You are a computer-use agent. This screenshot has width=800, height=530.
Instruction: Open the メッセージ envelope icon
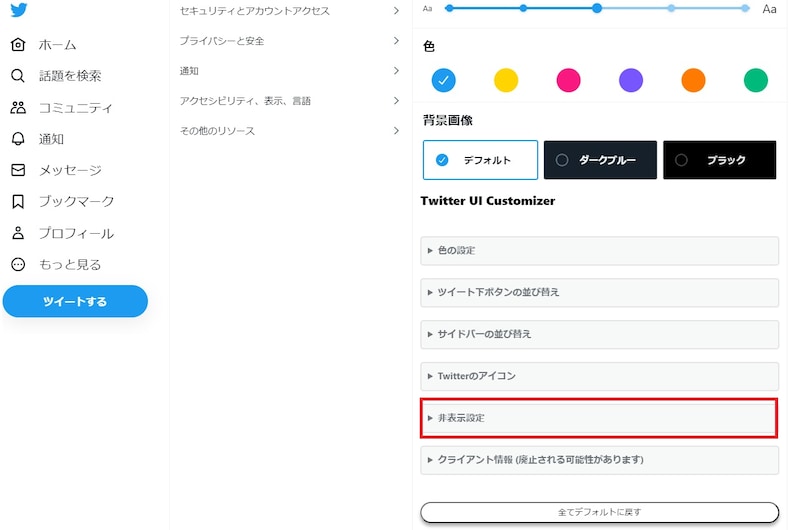18,170
